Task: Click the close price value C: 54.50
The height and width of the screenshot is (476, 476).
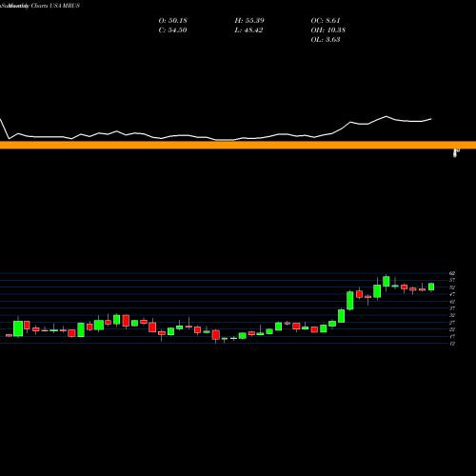Action: (x=172, y=30)
